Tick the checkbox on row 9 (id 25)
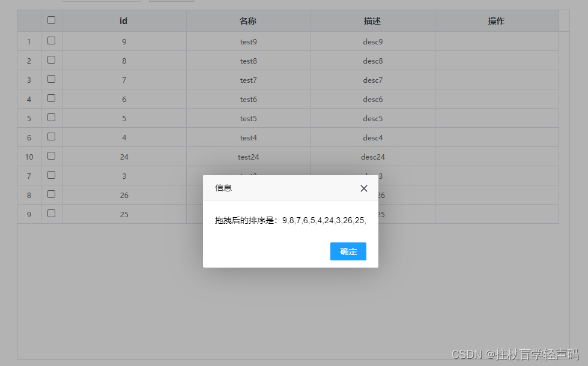The height and width of the screenshot is (366, 588). pyautogui.click(x=51, y=214)
